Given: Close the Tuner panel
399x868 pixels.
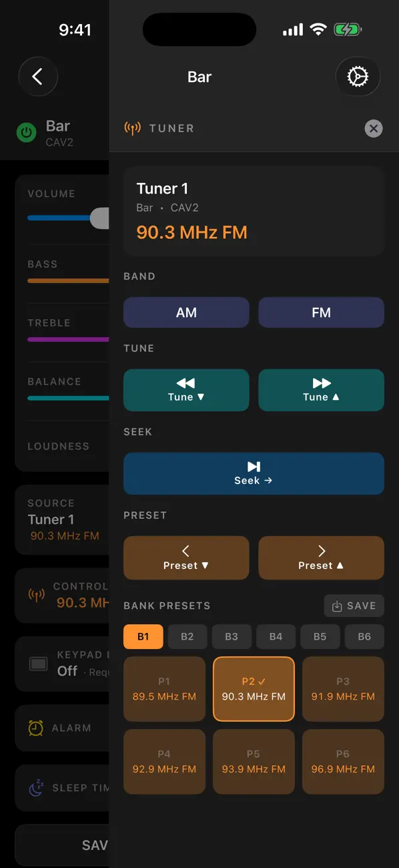Looking at the screenshot, I should [x=374, y=129].
